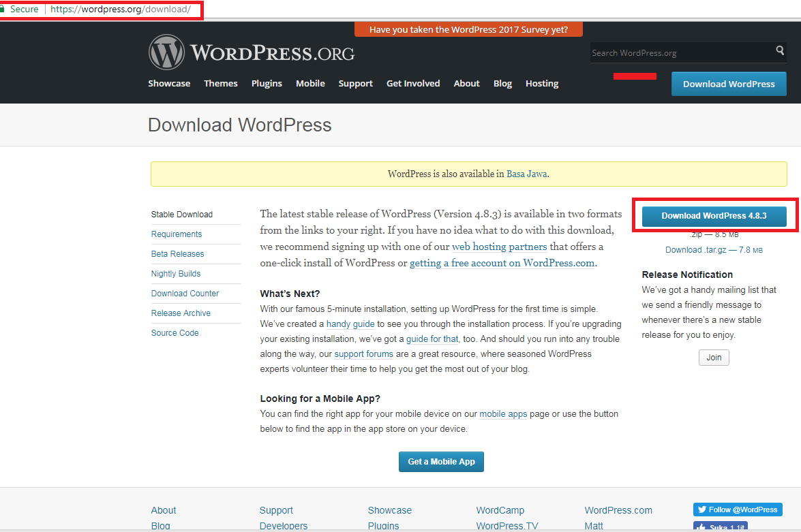Click the web hosting partners link
This screenshot has width=801, height=532.
[499, 247]
